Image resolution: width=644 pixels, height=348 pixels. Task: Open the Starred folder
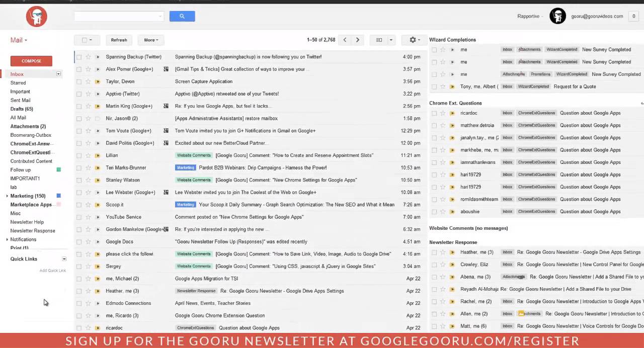click(x=18, y=83)
